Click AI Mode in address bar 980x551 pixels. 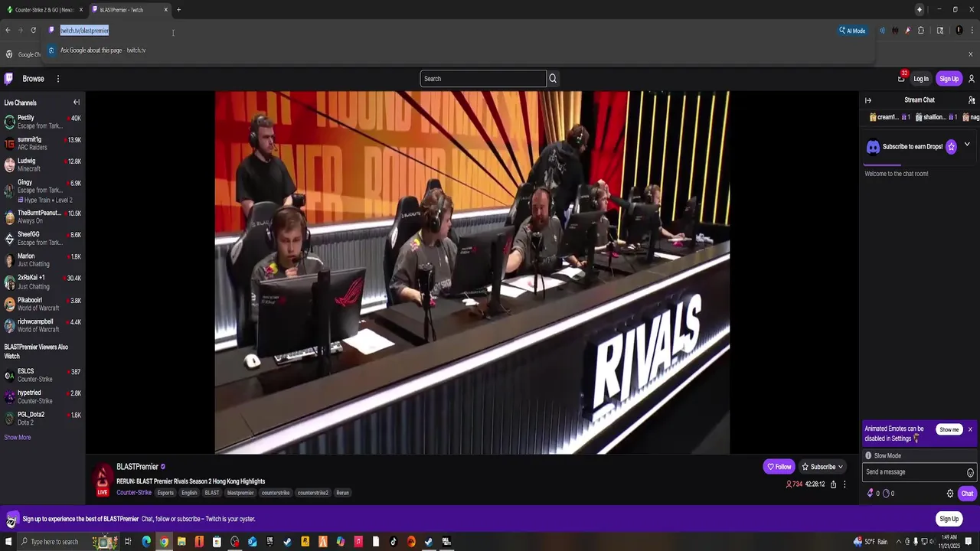click(852, 31)
